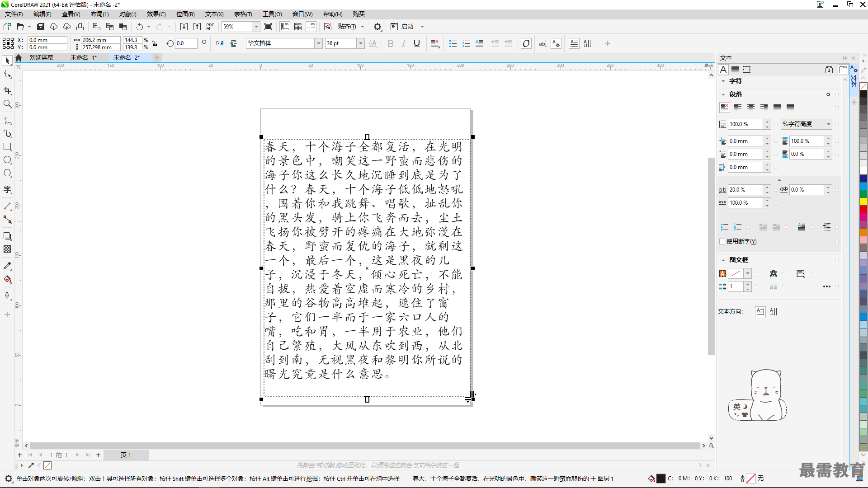Click the 购买 Buy menu link
Viewport: 868px width, 488px height.
click(359, 14)
